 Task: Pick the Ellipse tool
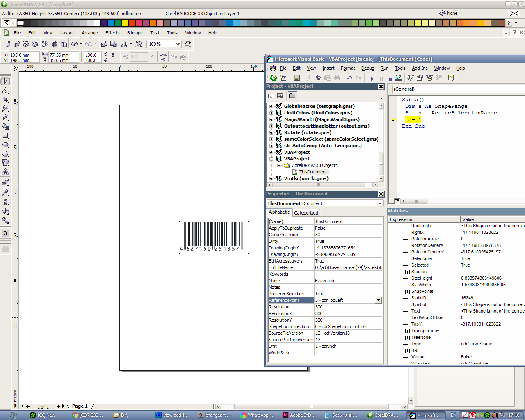click(5, 144)
